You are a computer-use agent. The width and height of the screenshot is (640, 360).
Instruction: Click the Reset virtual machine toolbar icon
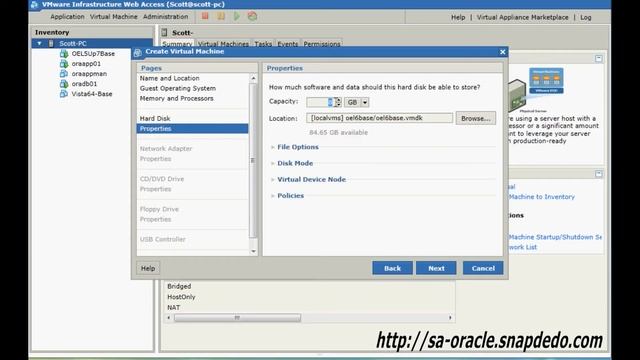coord(252,16)
